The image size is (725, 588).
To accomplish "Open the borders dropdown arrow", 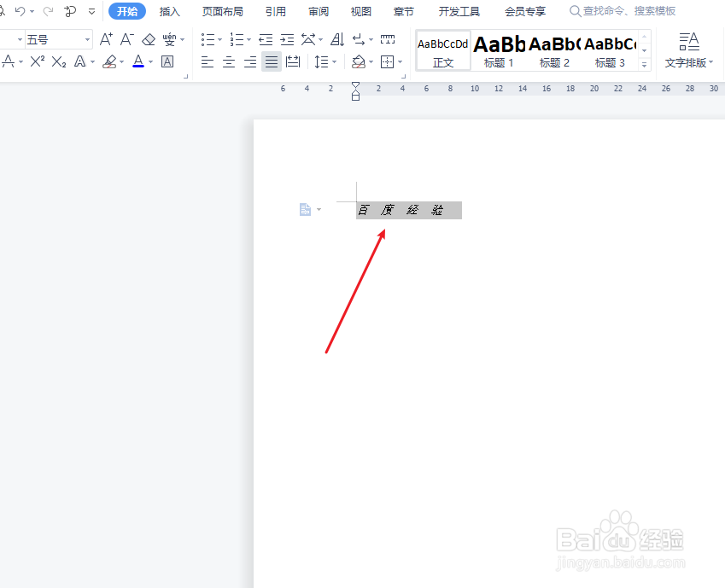I will 400,61.
